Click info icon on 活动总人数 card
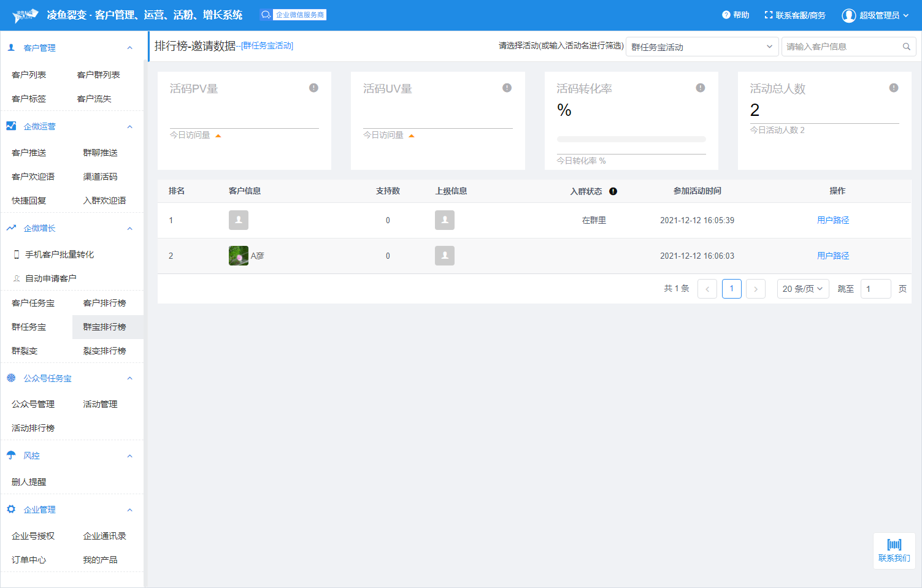This screenshot has height=588, width=922. [x=894, y=88]
